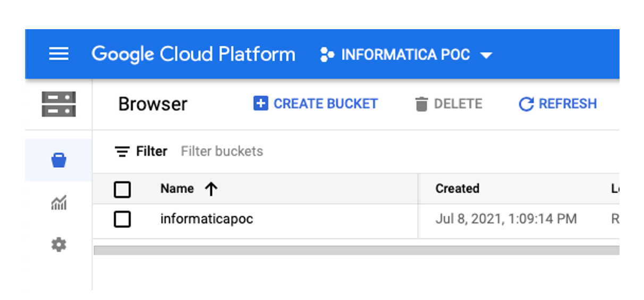The image size is (644, 300).
Task: Toggle sort order with Name arrow
Action: (211, 189)
